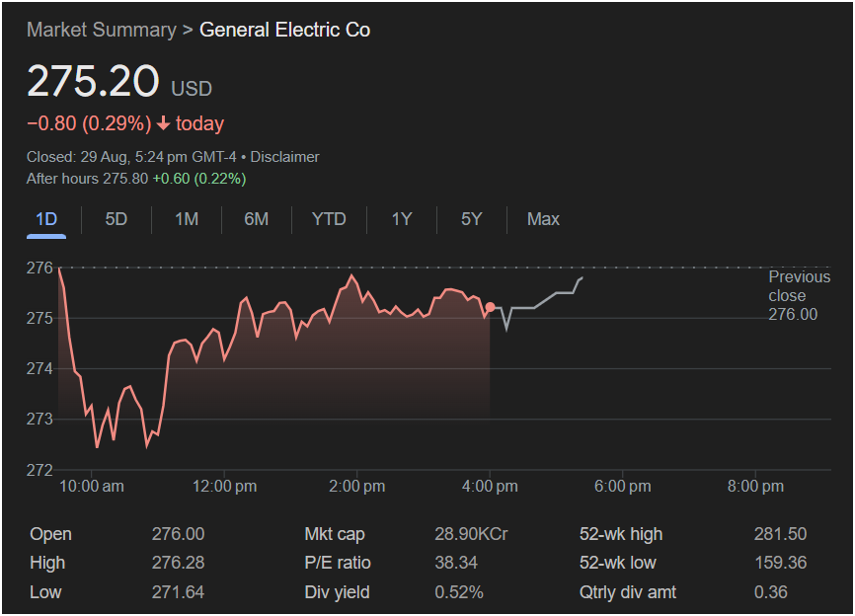The height and width of the screenshot is (616, 855).
Task: Click the After hours 275.80 text
Action: point(87,179)
